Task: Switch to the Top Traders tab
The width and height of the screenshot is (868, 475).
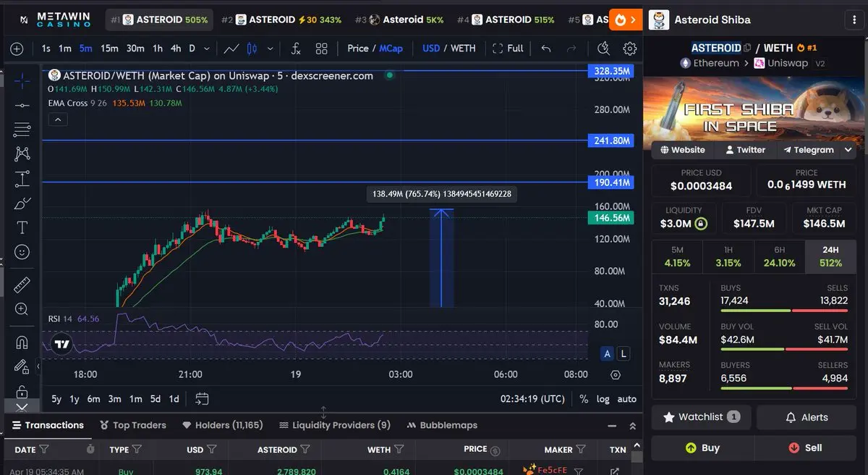Action: coord(133,425)
